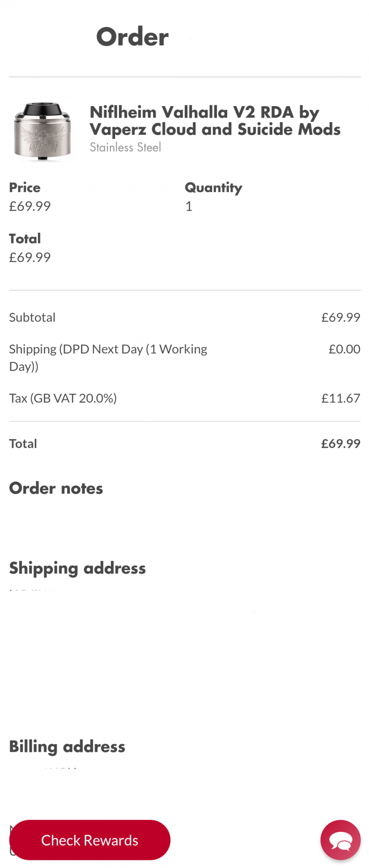Screen dimensions: 369x868
Task: Click the Tax (GB VAT 20.0%) label
Action: (x=63, y=398)
